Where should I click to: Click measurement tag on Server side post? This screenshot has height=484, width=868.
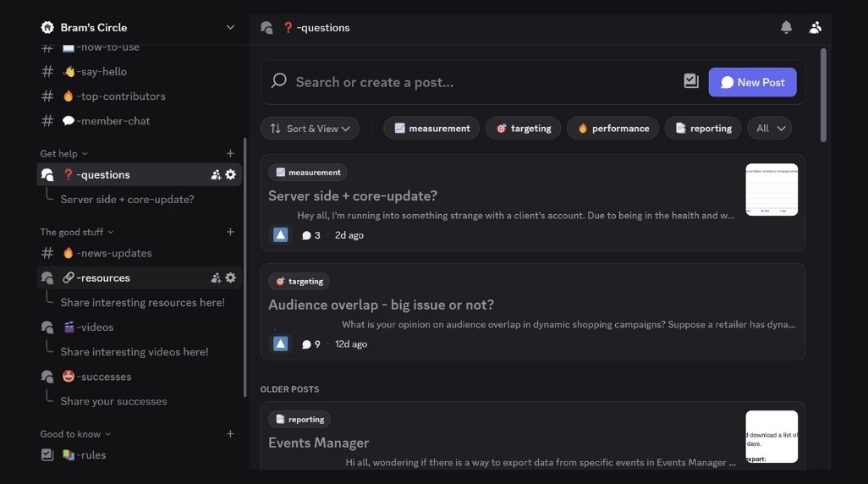(308, 173)
